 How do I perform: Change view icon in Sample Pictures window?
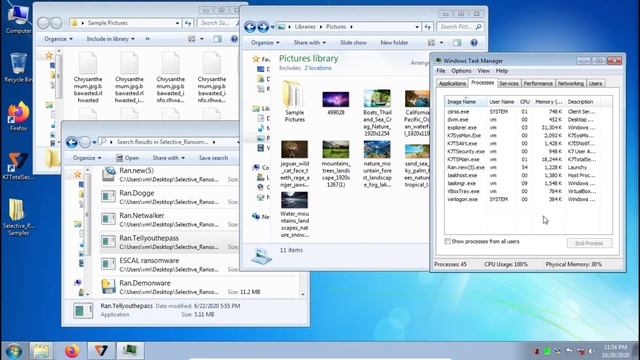tap(191, 39)
